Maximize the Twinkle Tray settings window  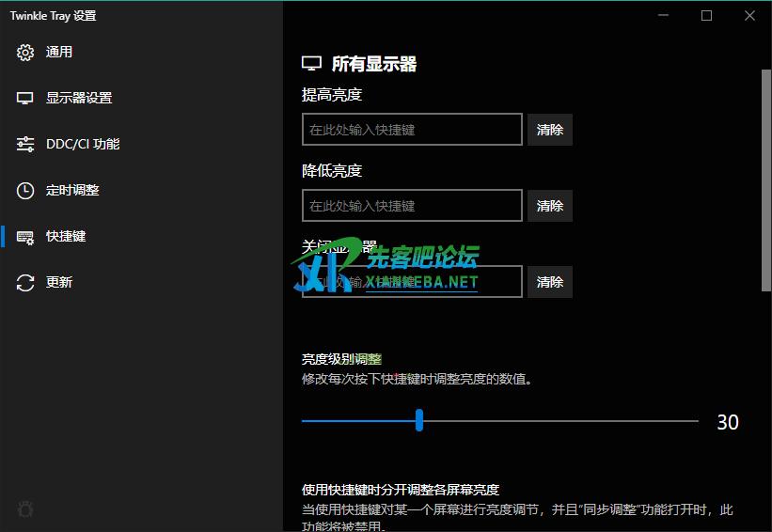[x=706, y=16]
